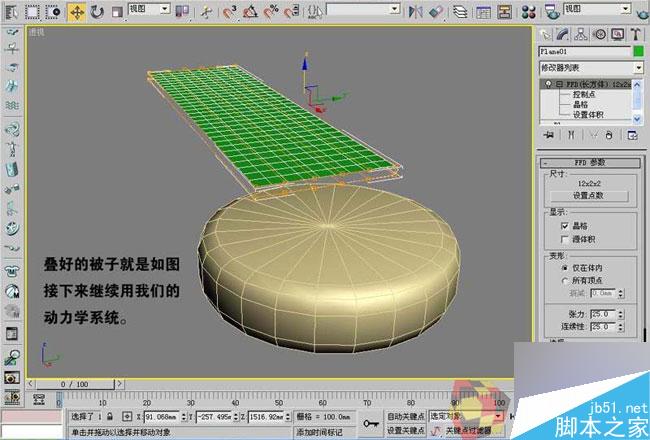Switch to the Display panel tab
This screenshot has width=650, height=440.
(x=618, y=34)
